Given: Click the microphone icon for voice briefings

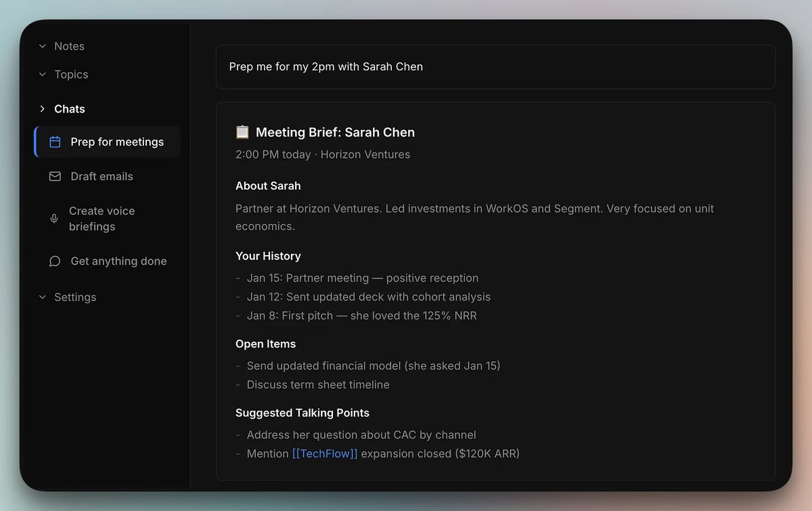Looking at the screenshot, I should (54, 219).
